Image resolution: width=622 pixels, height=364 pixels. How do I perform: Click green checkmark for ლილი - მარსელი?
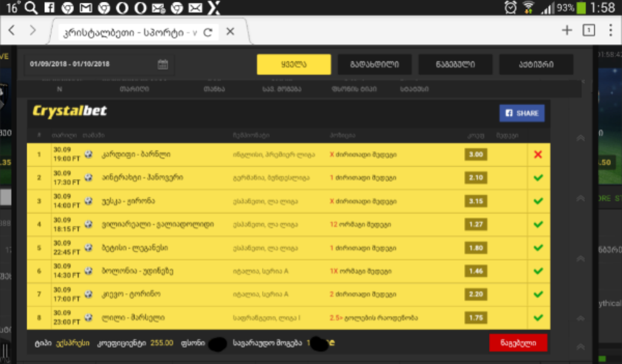538,318
